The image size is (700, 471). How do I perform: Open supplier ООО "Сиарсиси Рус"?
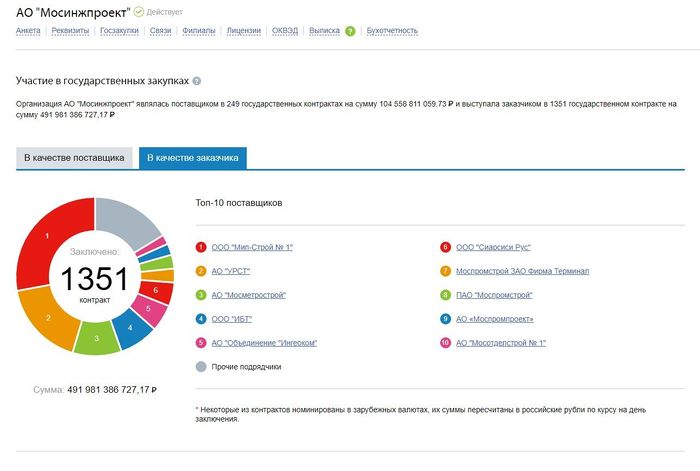tap(493, 247)
